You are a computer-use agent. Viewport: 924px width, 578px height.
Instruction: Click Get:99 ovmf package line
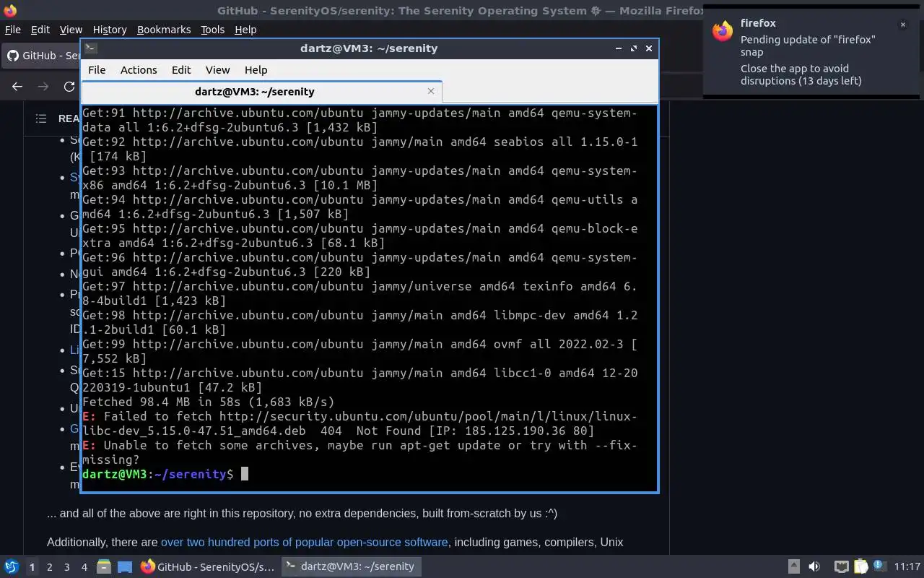click(359, 351)
